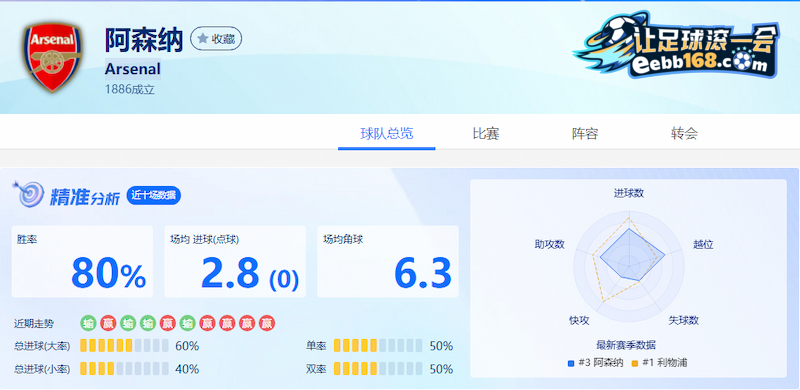Click the radar chart polygon
The height and width of the screenshot is (390, 800).
tap(632, 254)
